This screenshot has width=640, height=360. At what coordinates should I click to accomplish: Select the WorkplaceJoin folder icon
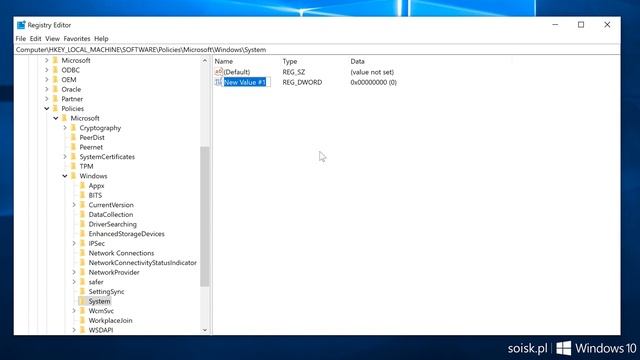(83, 320)
